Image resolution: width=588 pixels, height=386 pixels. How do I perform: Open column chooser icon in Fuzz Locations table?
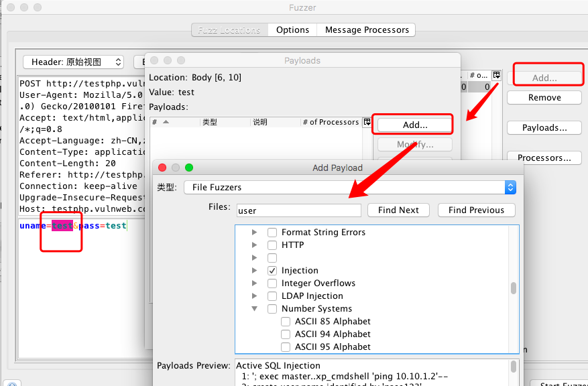pos(497,75)
